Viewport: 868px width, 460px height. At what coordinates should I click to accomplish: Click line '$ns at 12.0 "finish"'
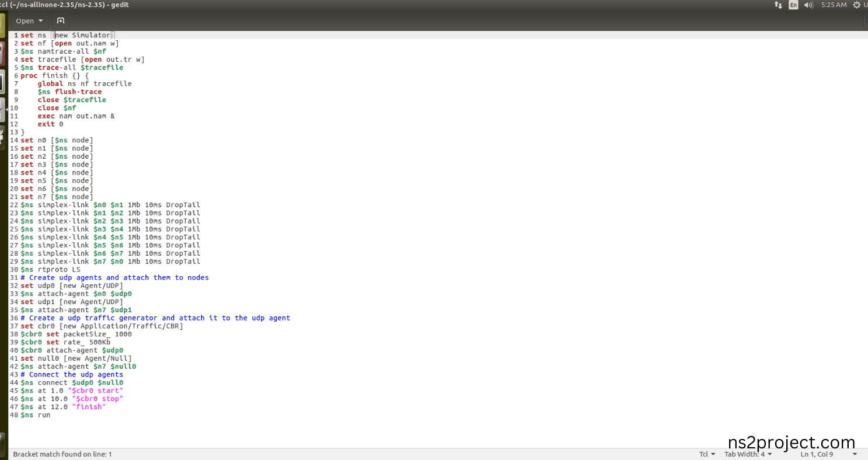[63, 407]
